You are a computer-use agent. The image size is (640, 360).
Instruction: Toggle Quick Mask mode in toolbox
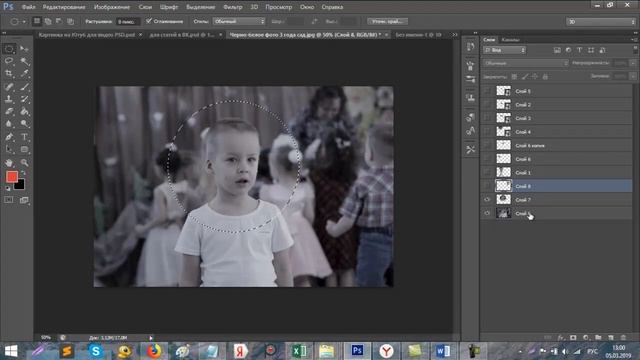click(x=9, y=200)
